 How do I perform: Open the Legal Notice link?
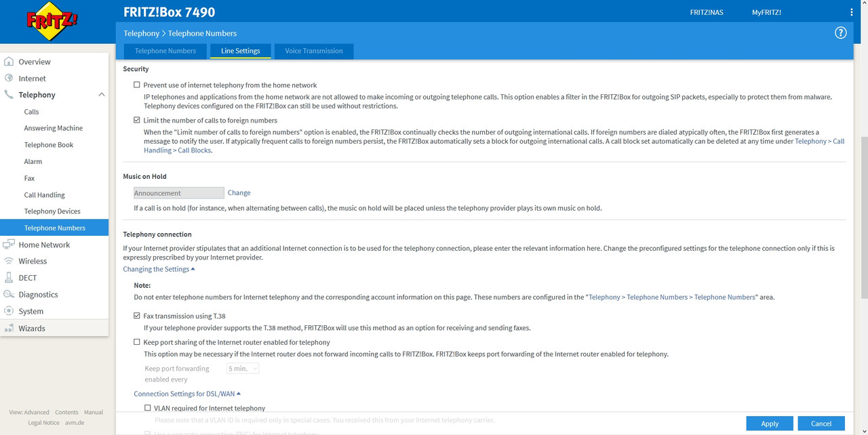[x=44, y=423]
